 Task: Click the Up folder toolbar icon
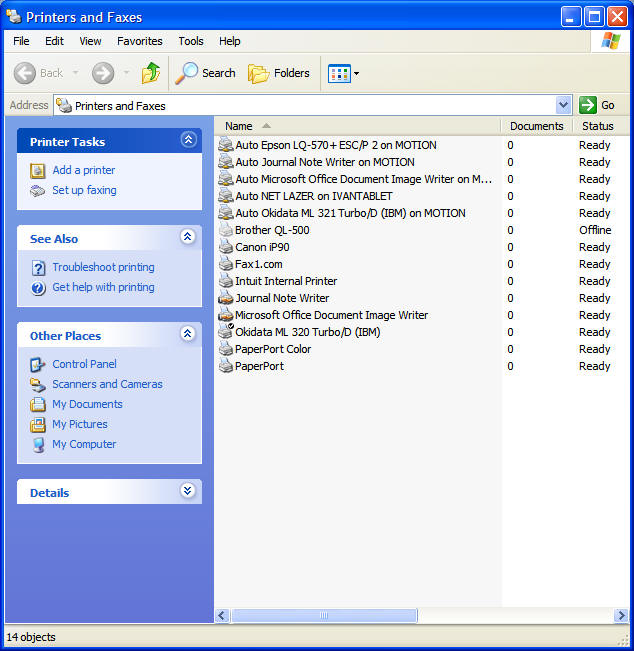coord(150,73)
